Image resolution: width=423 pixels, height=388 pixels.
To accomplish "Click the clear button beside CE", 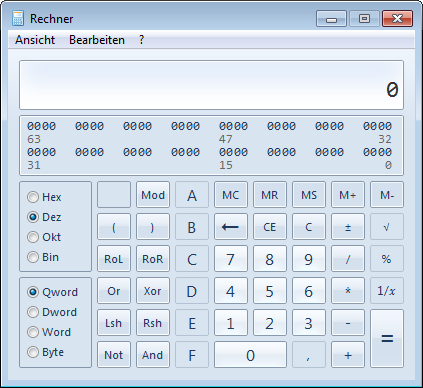I will 309,227.
